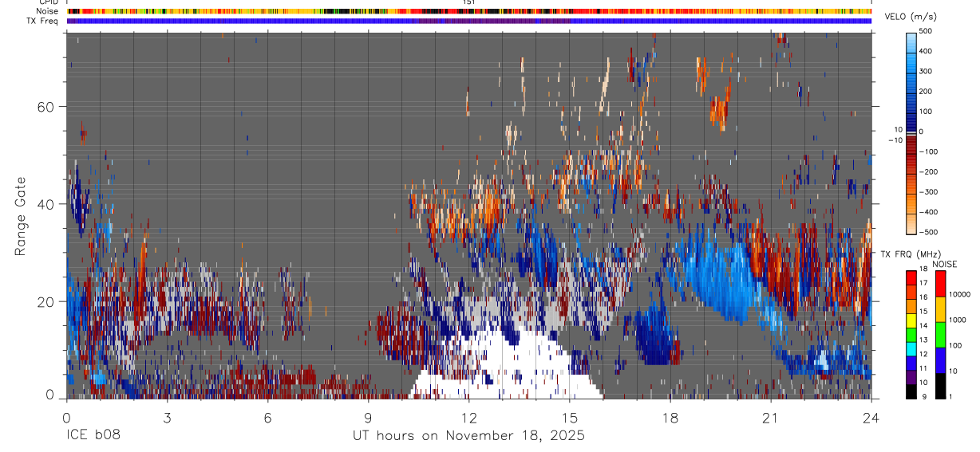Click the red 17–18 MHz TX FRQ swatch
Viewport: 980px width, 452px height.
(x=911, y=278)
